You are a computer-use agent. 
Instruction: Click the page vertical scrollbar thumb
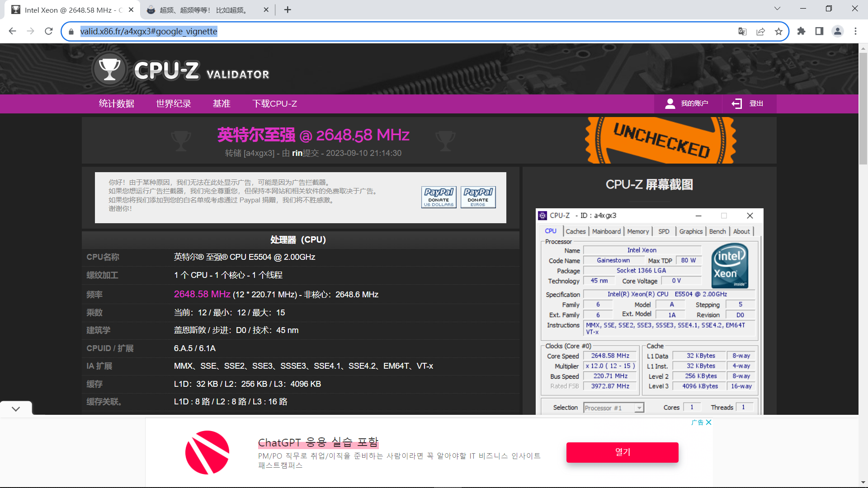(863, 108)
